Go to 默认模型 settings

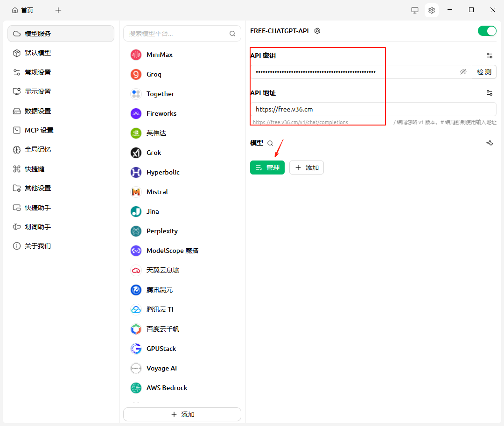(61, 53)
